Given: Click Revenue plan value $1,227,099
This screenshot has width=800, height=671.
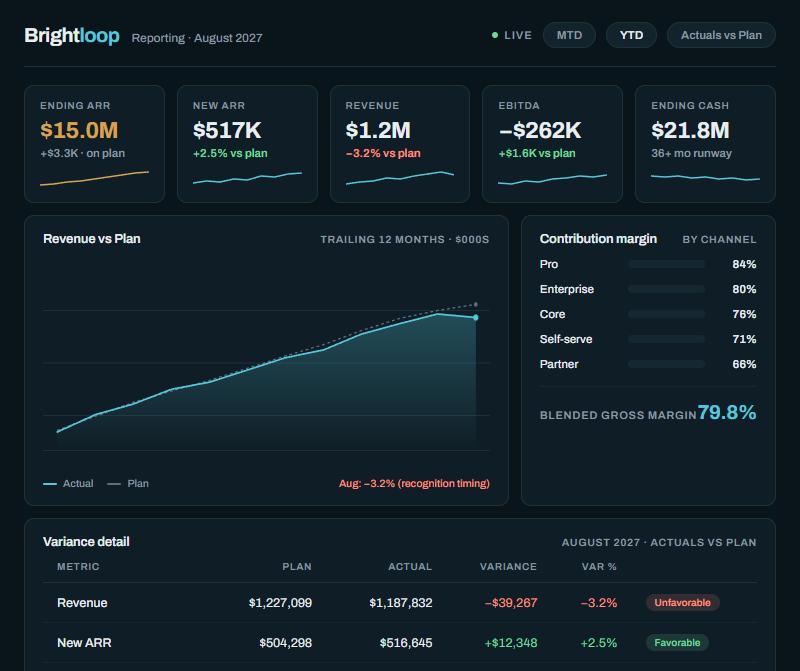Looking at the screenshot, I should 280,603.
